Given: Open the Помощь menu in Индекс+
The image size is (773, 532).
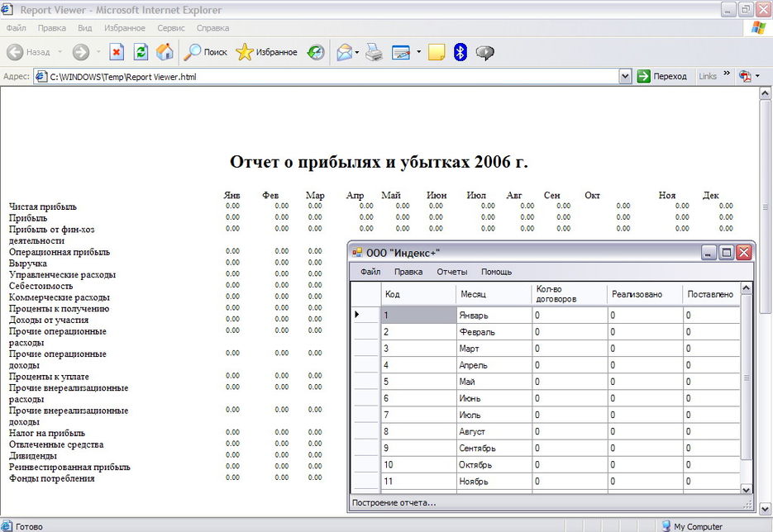Looking at the screenshot, I should 496,272.
